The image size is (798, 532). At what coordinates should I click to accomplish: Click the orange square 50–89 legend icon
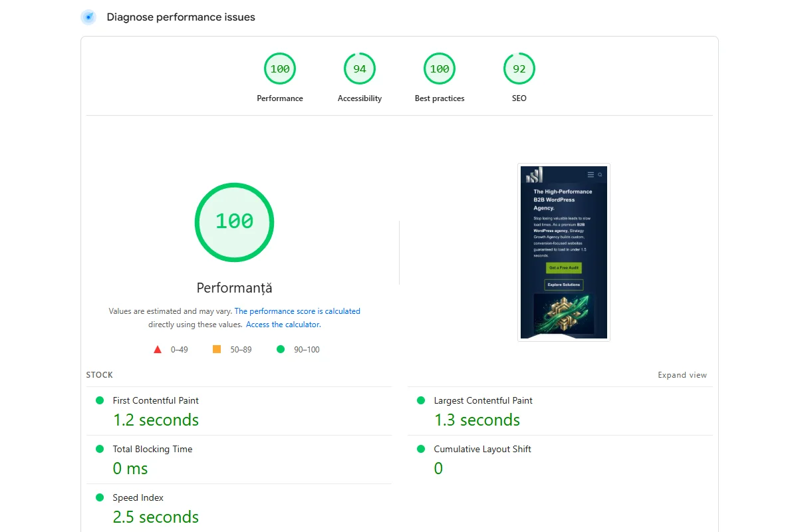click(x=217, y=349)
